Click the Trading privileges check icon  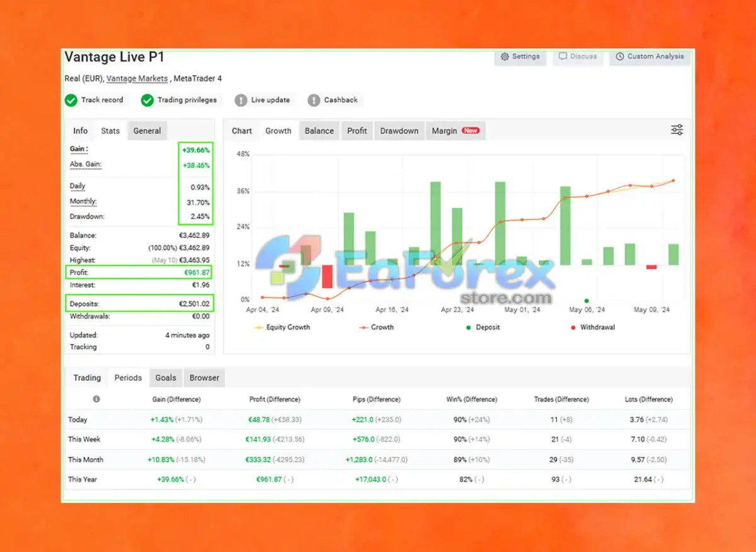147,100
